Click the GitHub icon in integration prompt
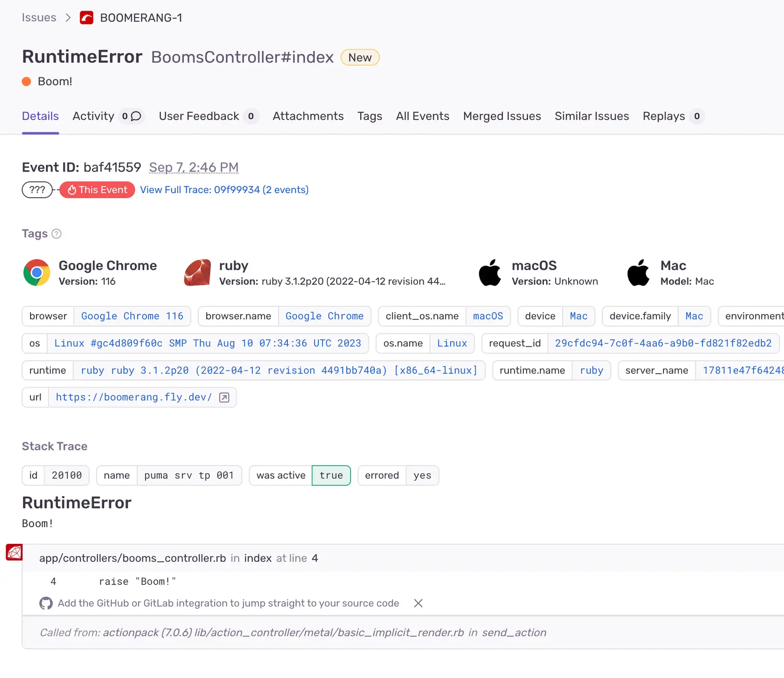 point(46,603)
